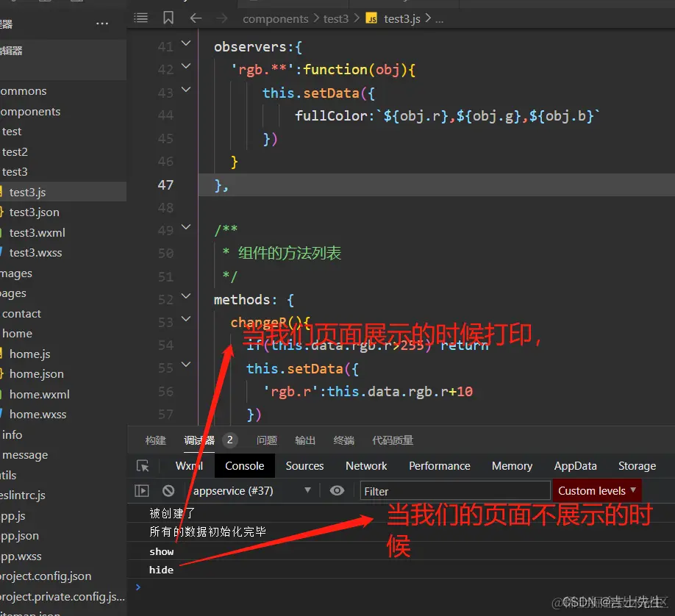Focus the console Filter input field
Screen dimensions: 675x616
pyautogui.click(x=455, y=491)
